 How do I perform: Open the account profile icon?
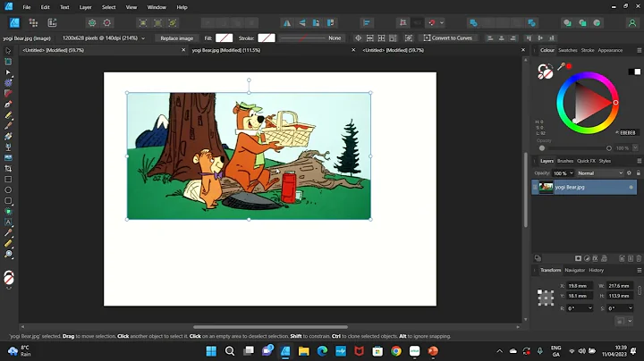(632, 23)
